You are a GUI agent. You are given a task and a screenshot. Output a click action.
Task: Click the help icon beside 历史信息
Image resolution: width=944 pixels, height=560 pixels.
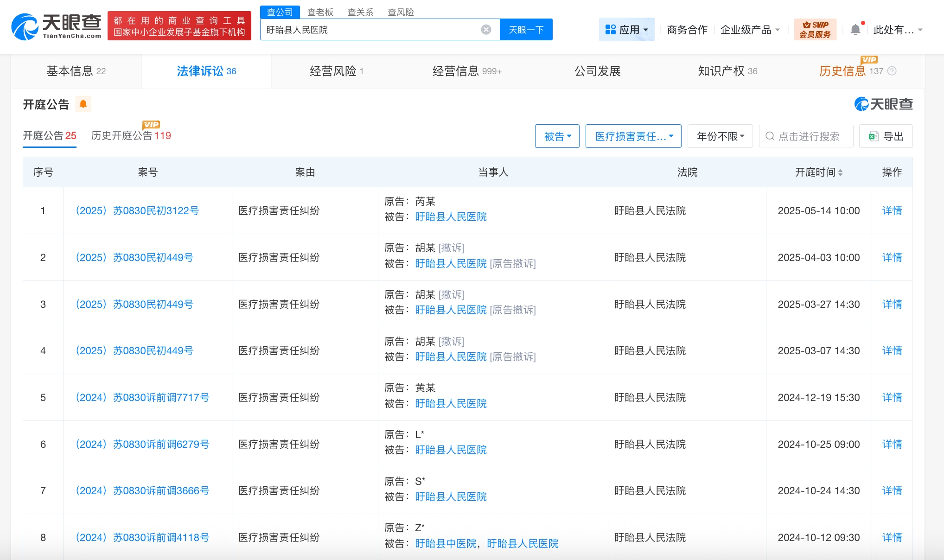click(x=892, y=71)
